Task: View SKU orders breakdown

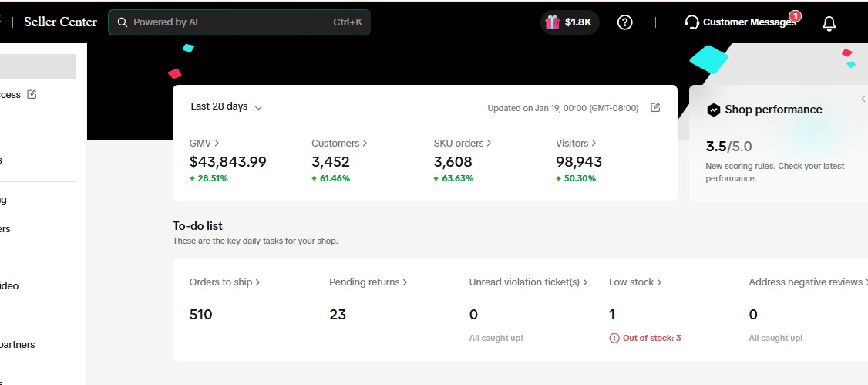Action: [462, 143]
